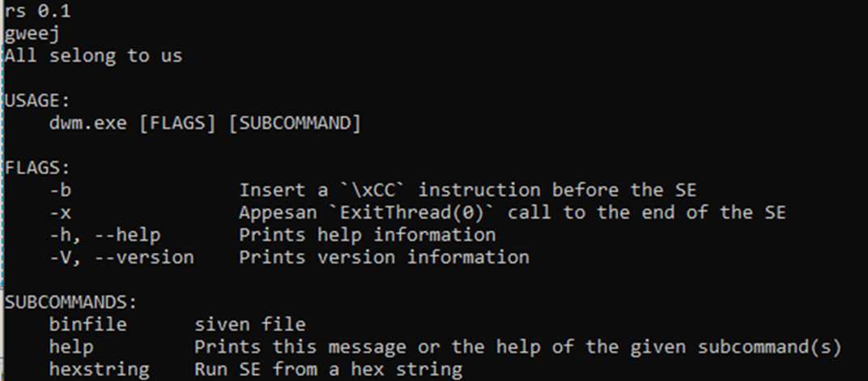Click the "help" subcommand name

click(x=71, y=347)
